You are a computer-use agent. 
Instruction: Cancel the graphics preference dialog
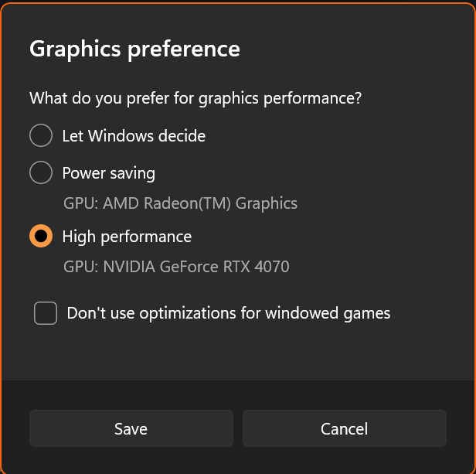point(345,428)
